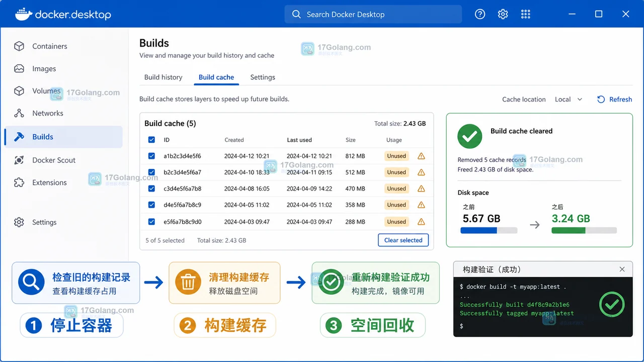Click Total size 2.43 GB header text
Viewport: 644px width, 362px height.
click(400, 123)
